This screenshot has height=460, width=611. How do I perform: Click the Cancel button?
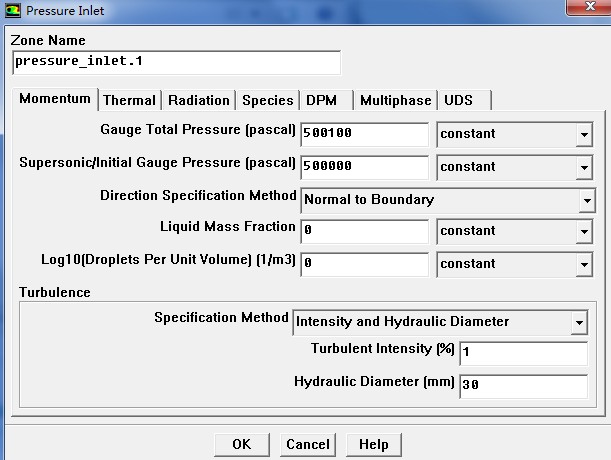click(x=307, y=444)
